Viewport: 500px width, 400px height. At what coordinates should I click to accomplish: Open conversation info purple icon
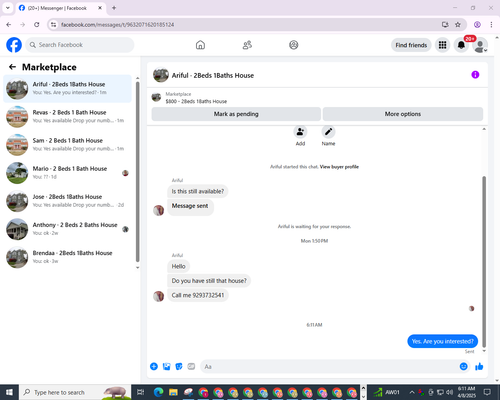[x=475, y=75]
